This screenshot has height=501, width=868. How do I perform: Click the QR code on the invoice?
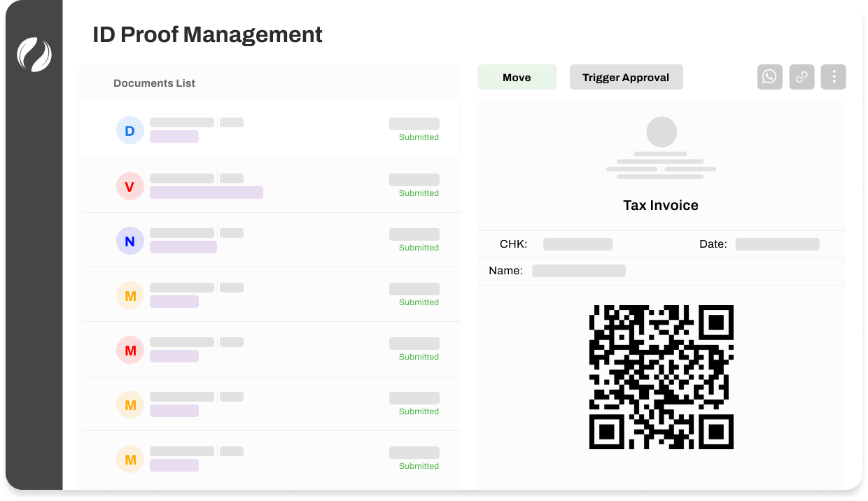[661, 377]
